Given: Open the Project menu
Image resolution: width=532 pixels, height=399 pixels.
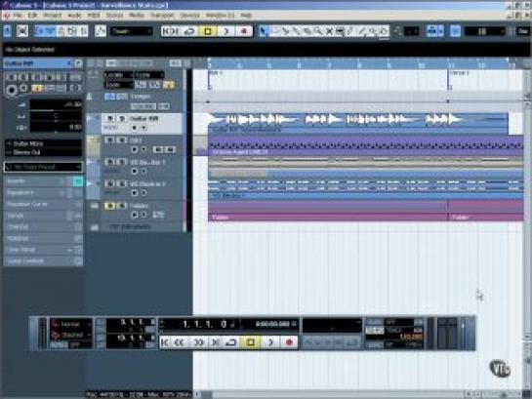Looking at the screenshot, I should pyautogui.click(x=53, y=16).
